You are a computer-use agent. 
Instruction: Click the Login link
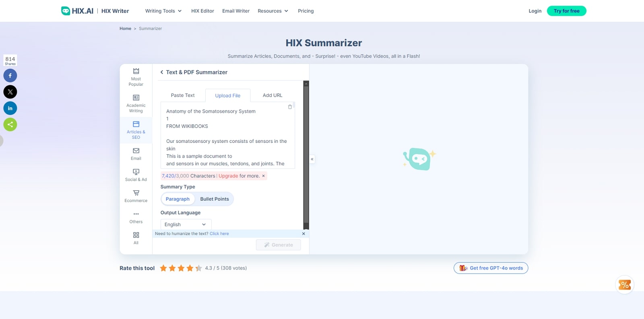coord(535,11)
